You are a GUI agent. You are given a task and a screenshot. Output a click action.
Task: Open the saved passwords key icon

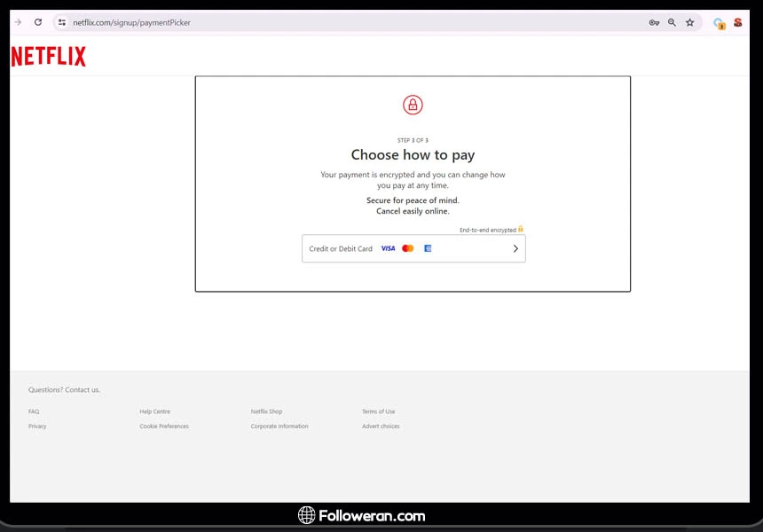pos(654,22)
